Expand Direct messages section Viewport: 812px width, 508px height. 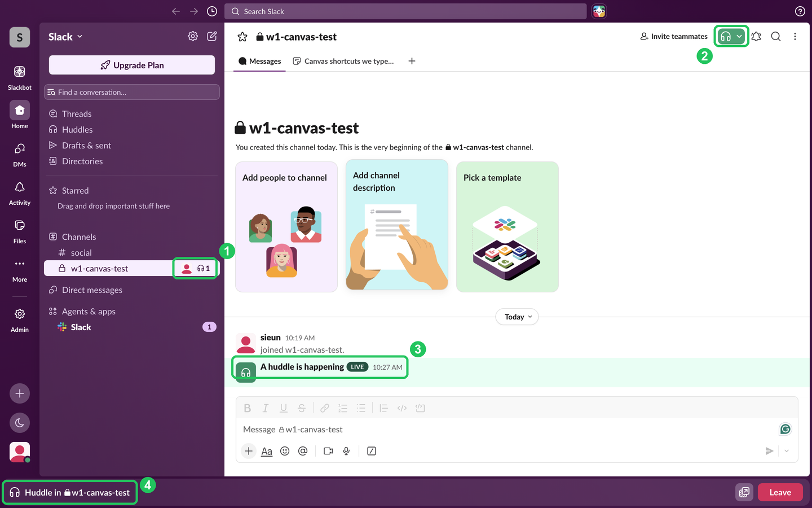click(x=86, y=290)
